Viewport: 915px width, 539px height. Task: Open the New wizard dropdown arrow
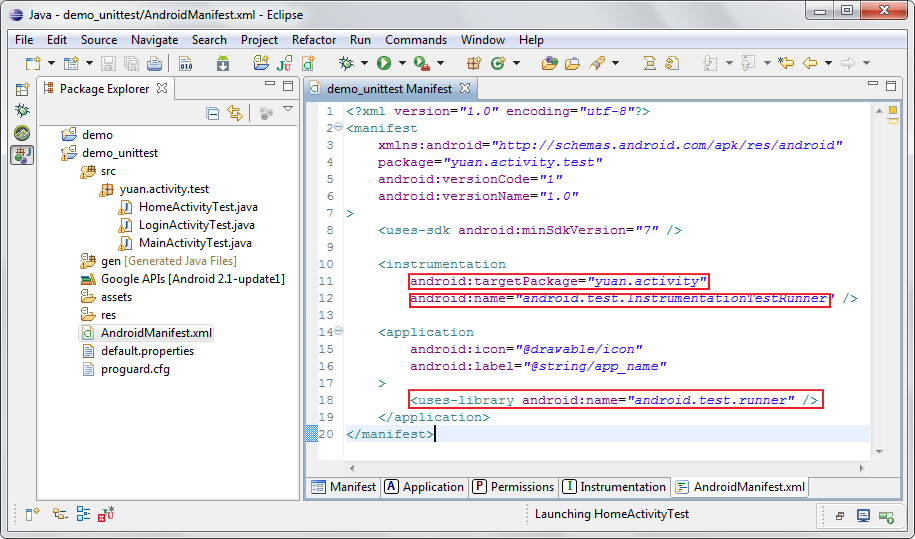coord(51,63)
